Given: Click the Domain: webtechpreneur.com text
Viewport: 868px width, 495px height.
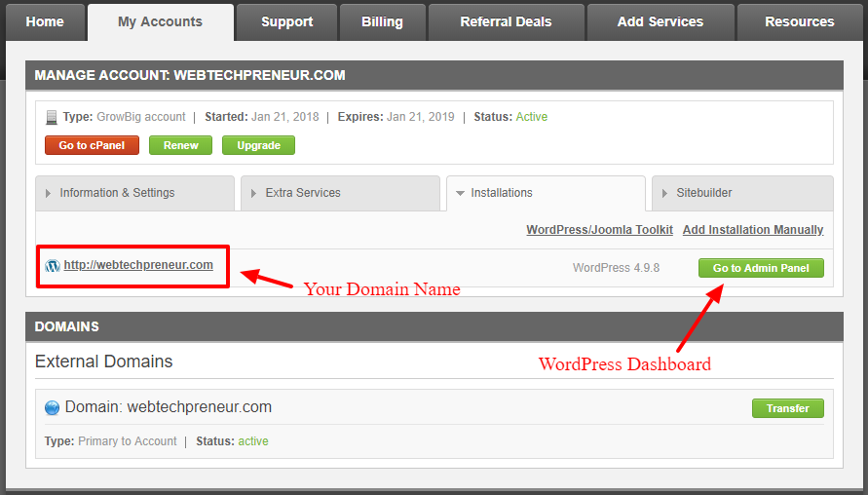Looking at the screenshot, I should [169, 407].
